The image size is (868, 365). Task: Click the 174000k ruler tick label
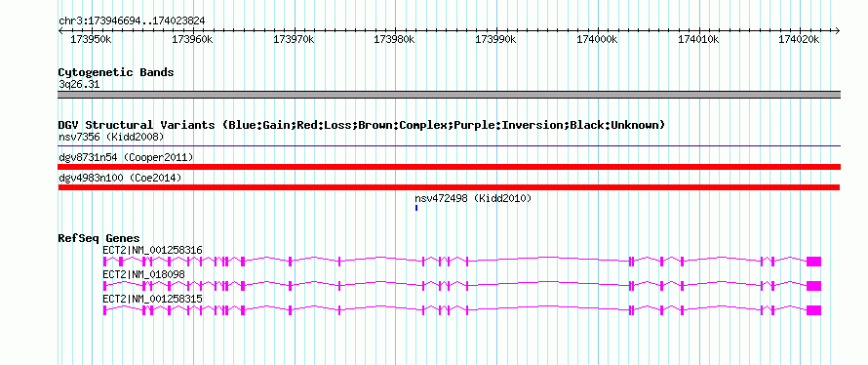click(x=597, y=39)
